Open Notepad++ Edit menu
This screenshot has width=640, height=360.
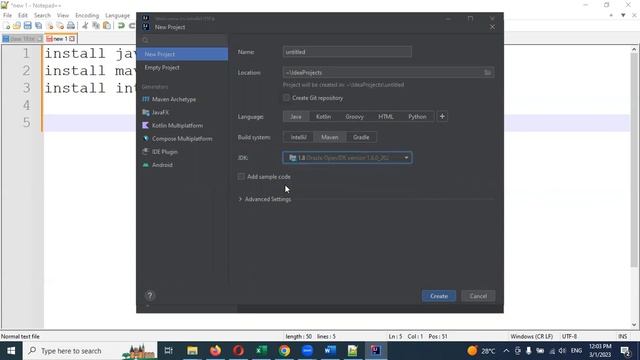pyautogui.click(x=23, y=16)
